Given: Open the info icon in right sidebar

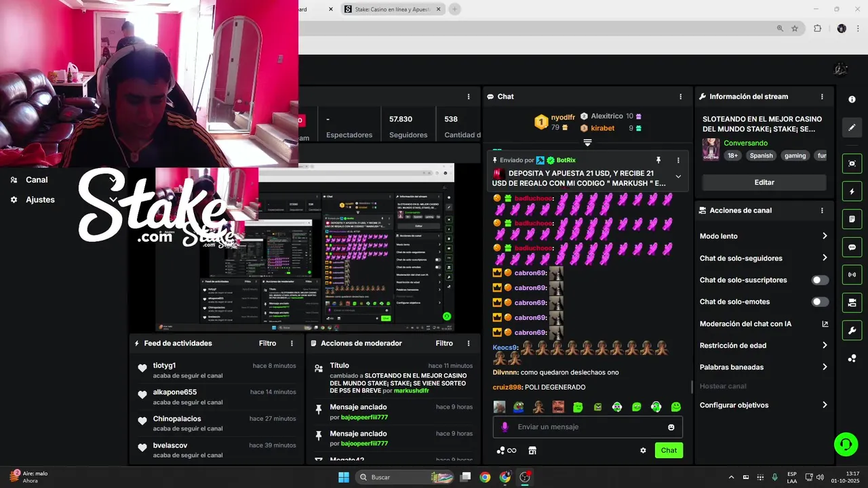Looking at the screenshot, I should [852, 99].
